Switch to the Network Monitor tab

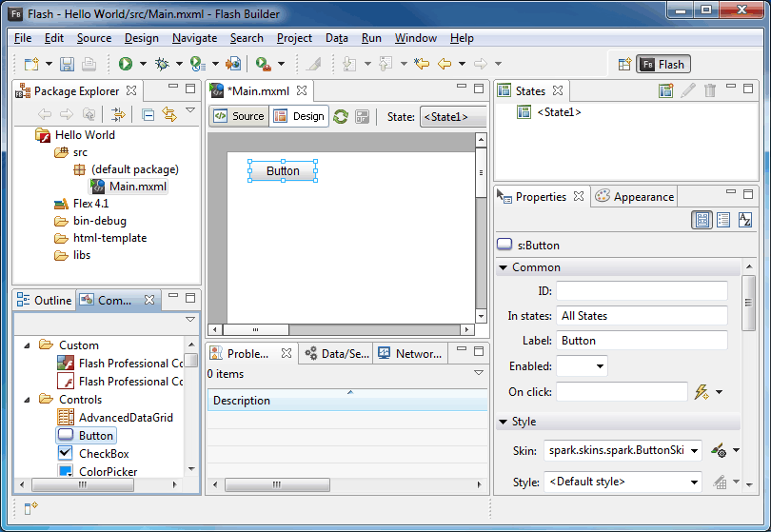(x=411, y=353)
